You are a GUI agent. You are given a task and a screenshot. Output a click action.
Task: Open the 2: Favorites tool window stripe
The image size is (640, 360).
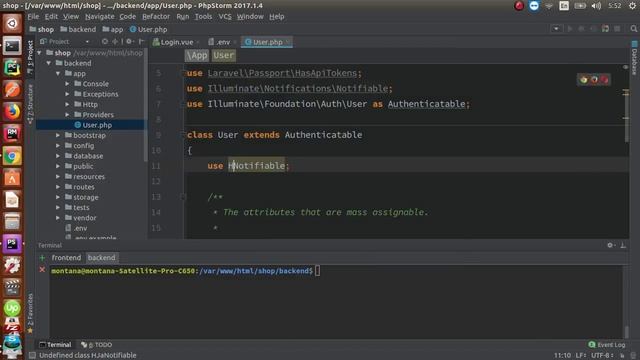pos(30,313)
